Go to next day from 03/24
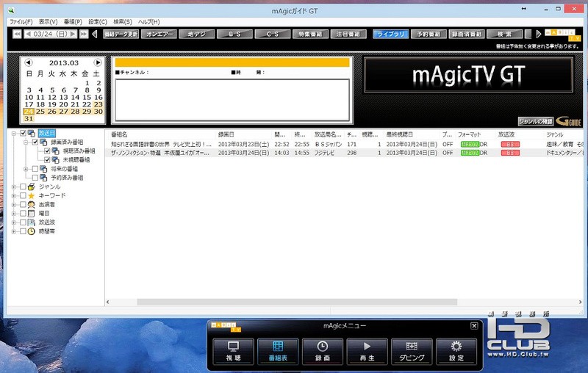The height and width of the screenshot is (373, 588). [73, 34]
